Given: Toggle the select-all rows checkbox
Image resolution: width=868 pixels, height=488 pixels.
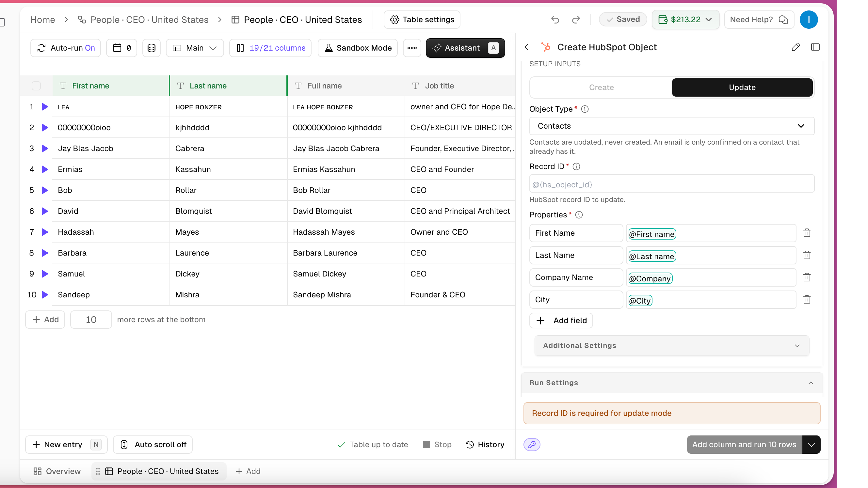Looking at the screenshot, I should 36,86.
